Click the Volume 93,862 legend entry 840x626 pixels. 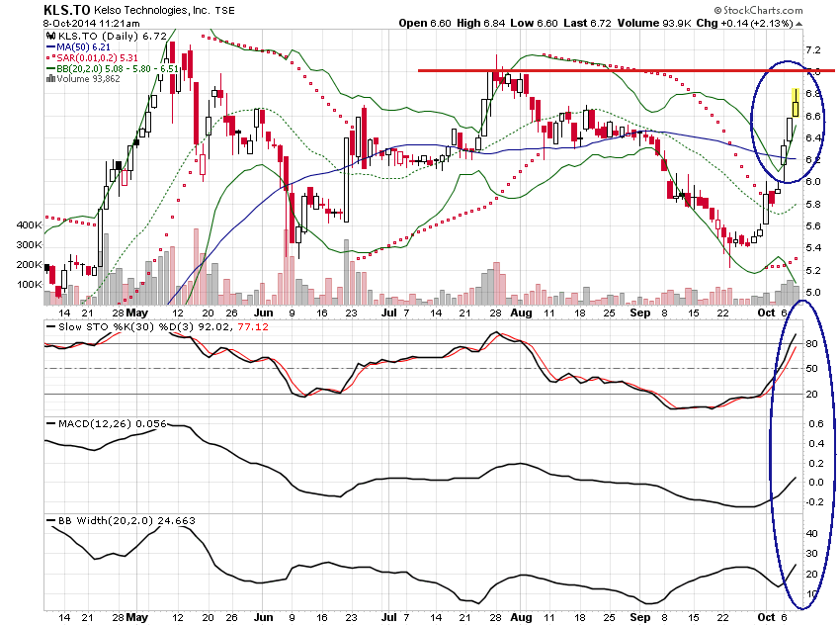84,79
